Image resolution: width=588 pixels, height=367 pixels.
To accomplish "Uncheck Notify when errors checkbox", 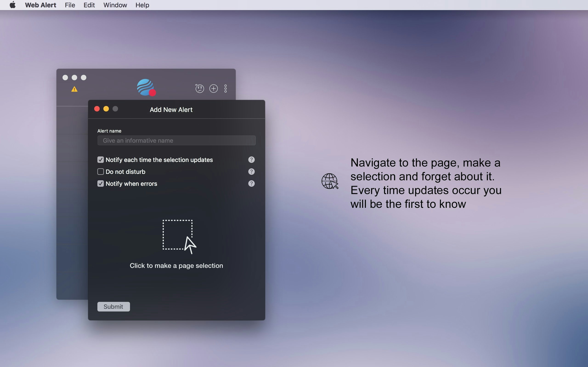I will [x=101, y=183].
